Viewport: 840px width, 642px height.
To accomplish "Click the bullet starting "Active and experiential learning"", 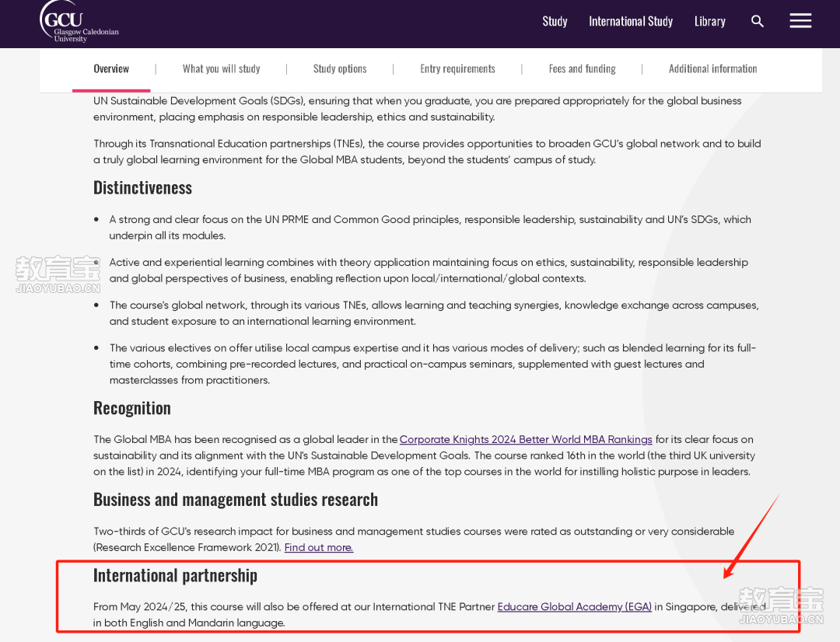I will pyautogui.click(x=429, y=270).
